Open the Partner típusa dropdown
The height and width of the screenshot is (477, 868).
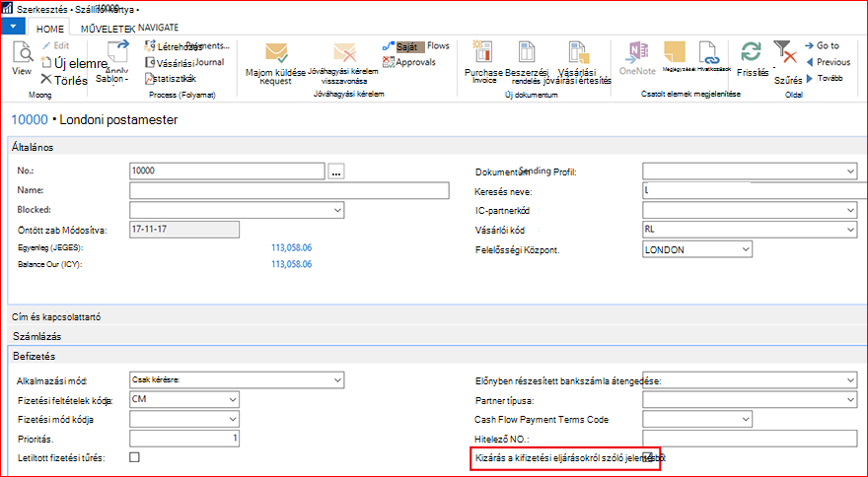click(851, 399)
